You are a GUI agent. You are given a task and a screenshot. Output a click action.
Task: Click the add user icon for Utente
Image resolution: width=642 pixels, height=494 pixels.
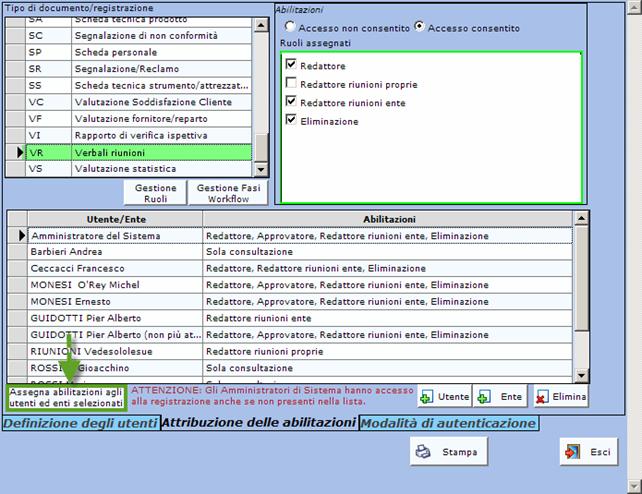pos(427,397)
